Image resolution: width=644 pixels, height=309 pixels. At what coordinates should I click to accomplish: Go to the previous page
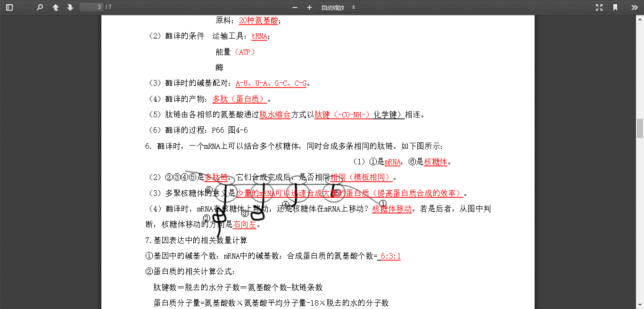(56, 8)
